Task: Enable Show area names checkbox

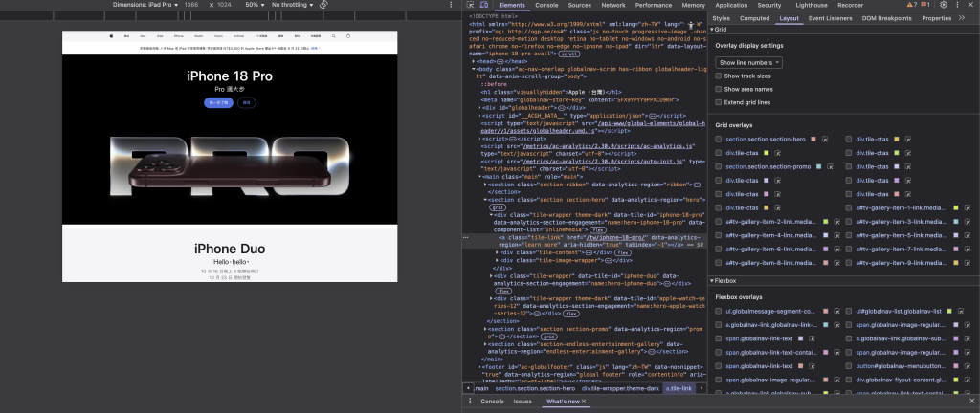Action: coord(719,89)
